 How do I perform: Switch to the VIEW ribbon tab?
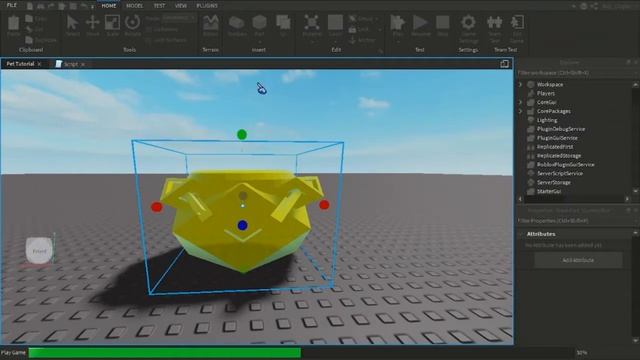pyautogui.click(x=180, y=6)
